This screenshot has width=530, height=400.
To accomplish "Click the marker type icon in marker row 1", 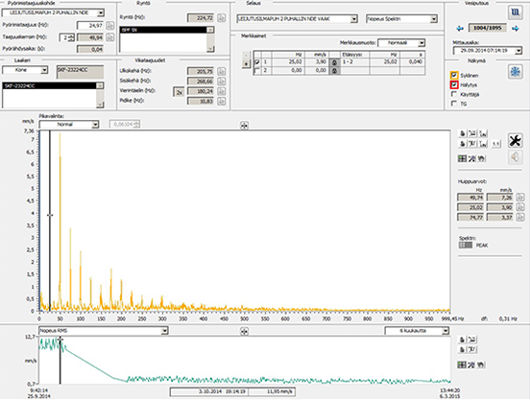I will (x=334, y=62).
